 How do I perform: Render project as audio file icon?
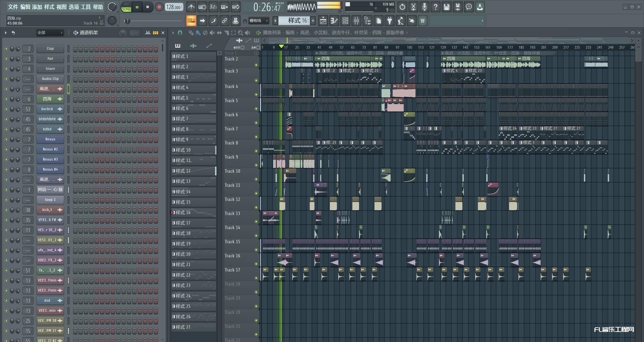pos(458,7)
